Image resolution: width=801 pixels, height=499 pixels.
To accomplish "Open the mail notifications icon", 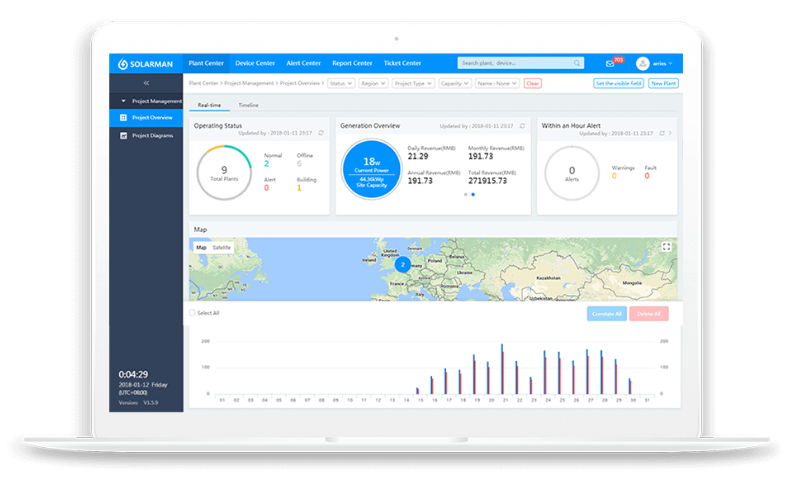I will (610, 64).
